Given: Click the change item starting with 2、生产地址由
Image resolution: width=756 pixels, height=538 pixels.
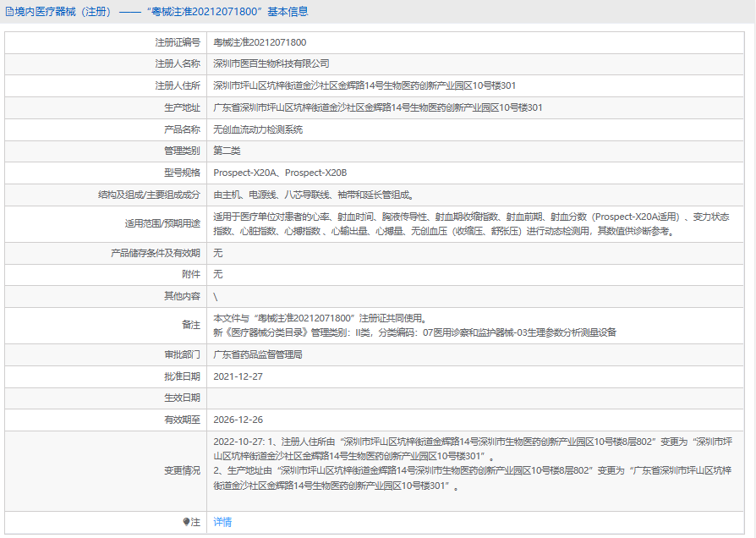Looking at the screenshot, I should tap(473, 478).
